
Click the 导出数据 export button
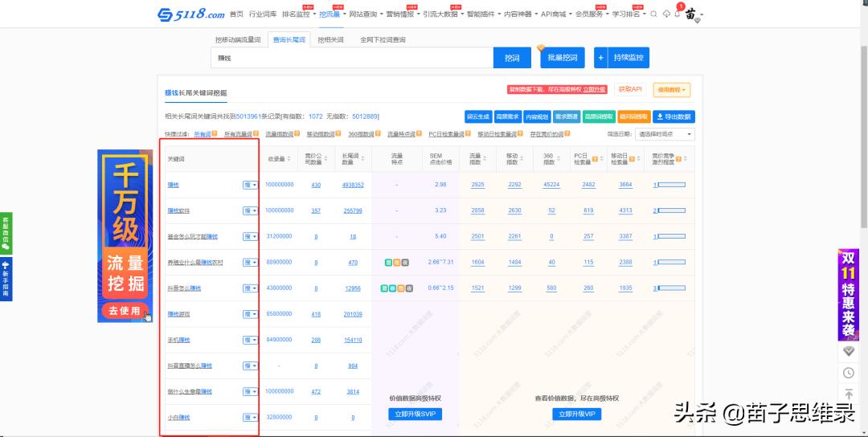674,116
